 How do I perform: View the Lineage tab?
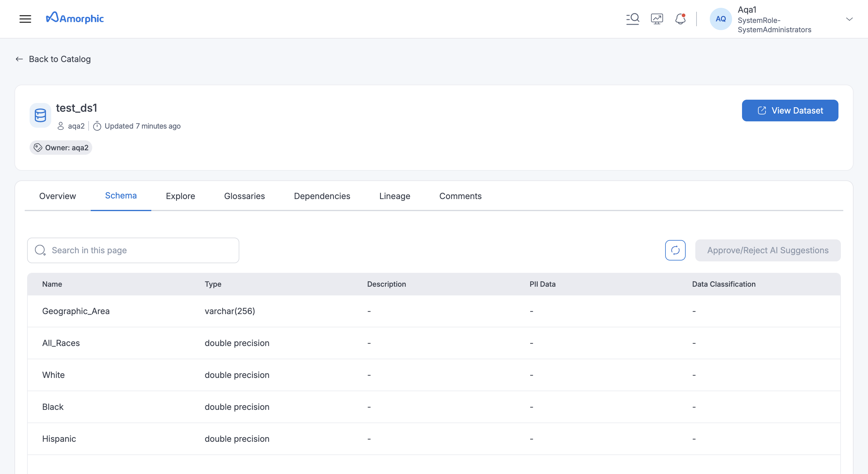pos(395,196)
